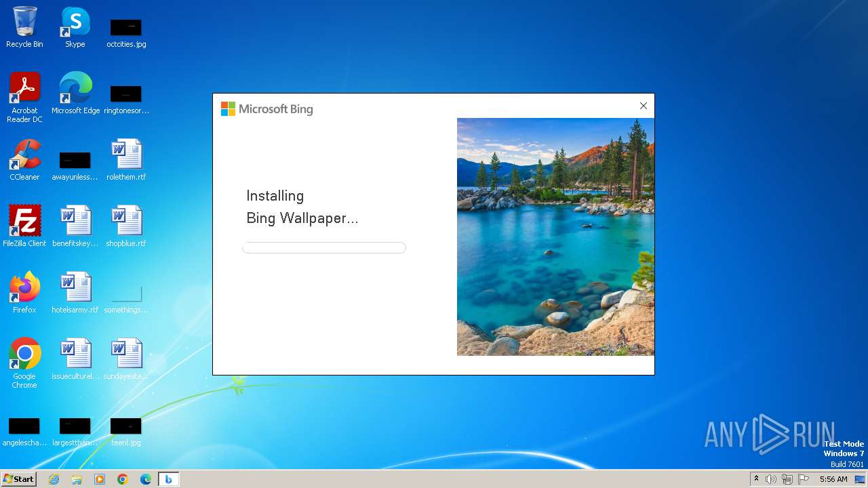868x488 pixels.
Task: Select the hotelsarmy.rtf document icon
Action: tap(75, 293)
